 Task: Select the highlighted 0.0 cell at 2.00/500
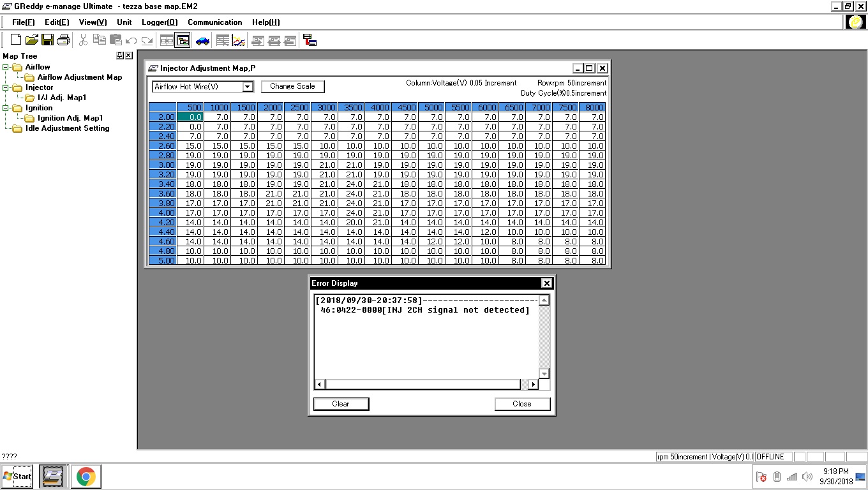click(190, 117)
